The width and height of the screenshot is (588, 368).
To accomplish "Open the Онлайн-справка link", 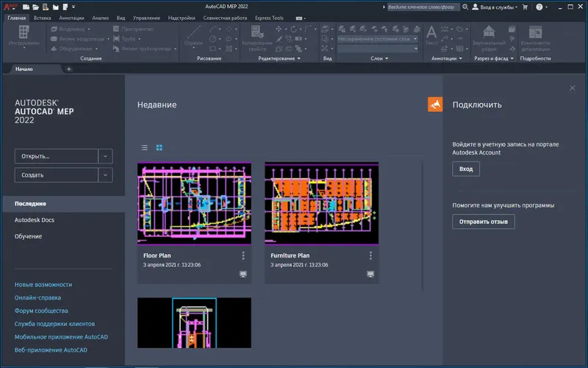I will (37, 298).
